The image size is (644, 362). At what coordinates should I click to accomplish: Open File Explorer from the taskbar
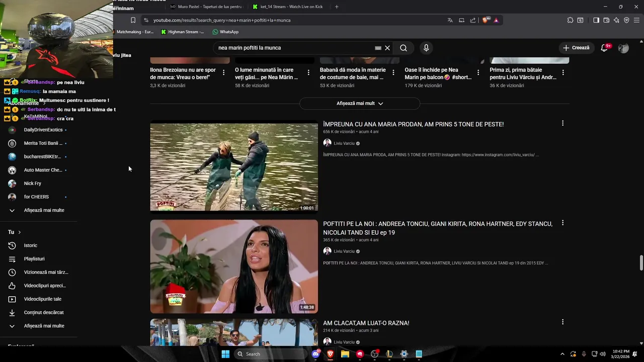[345, 354]
